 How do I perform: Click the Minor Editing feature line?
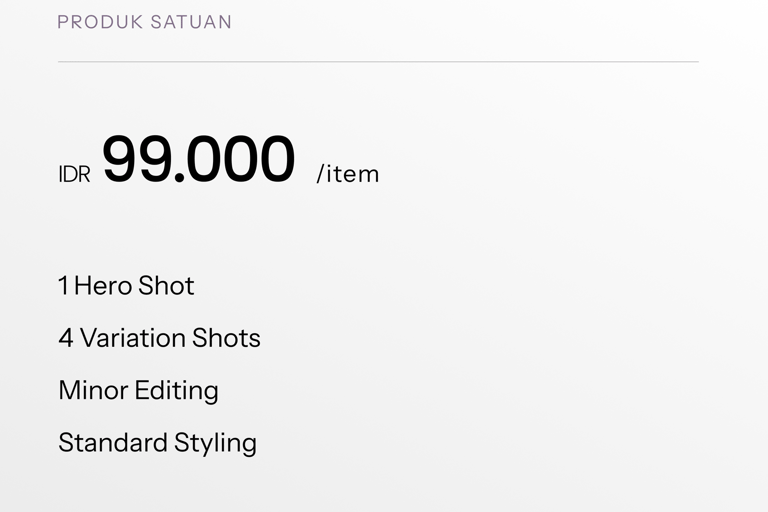(x=138, y=390)
